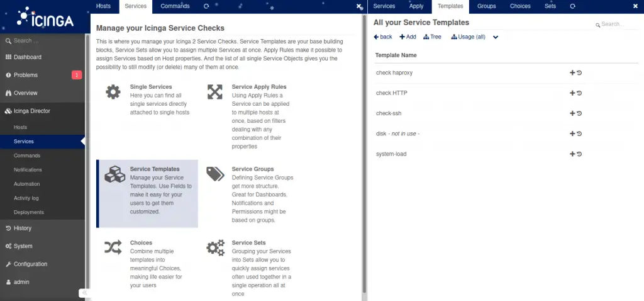
Task: Open Service Apply Rules arrows icon
Action: point(215,92)
